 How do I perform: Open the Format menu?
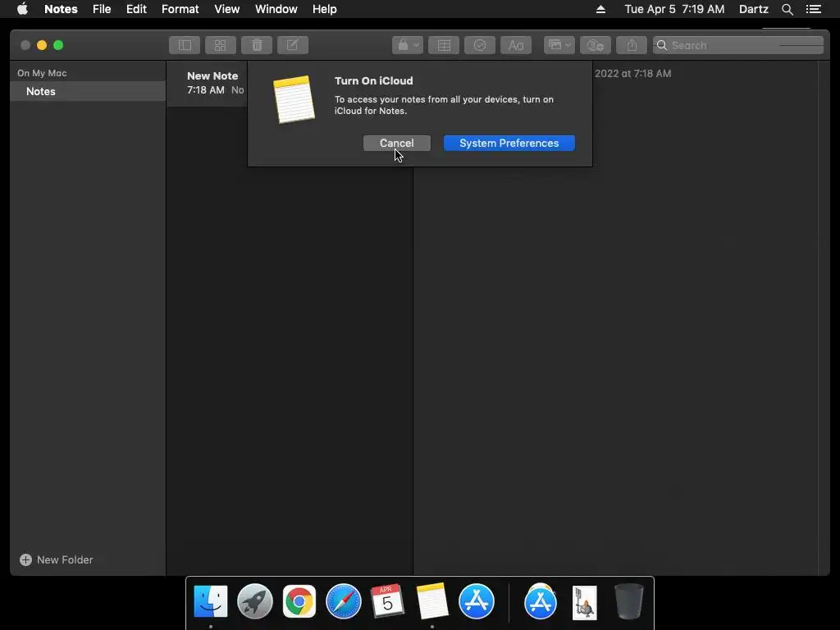[x=180, y=9]
